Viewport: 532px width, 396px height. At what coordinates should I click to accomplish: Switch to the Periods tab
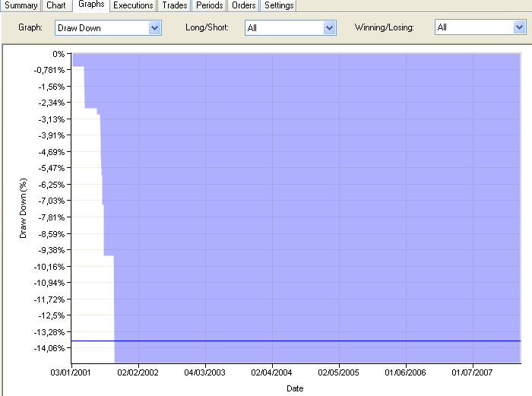tap(209, 5)
